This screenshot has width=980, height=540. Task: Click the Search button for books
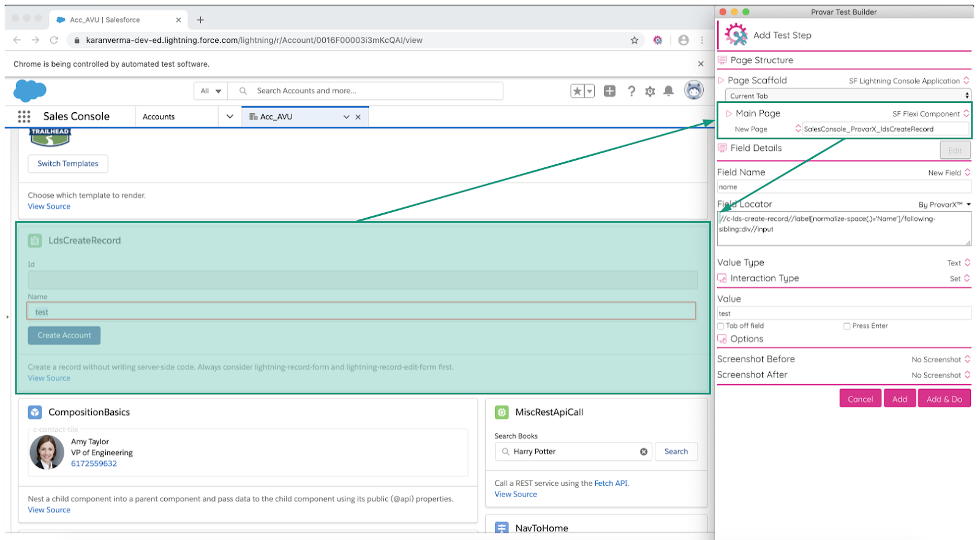coord(676,452)
